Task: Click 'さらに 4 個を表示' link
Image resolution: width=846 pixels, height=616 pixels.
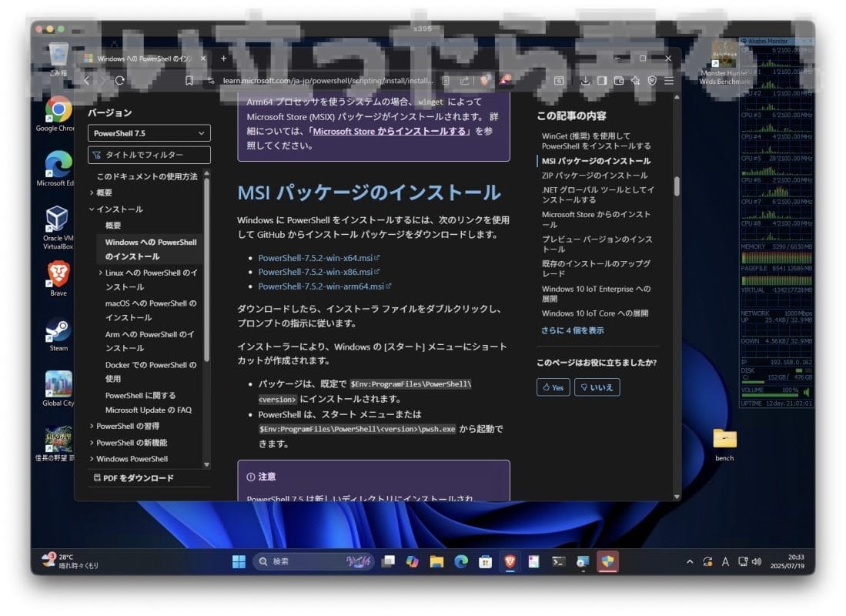Action: click(572, 330)
